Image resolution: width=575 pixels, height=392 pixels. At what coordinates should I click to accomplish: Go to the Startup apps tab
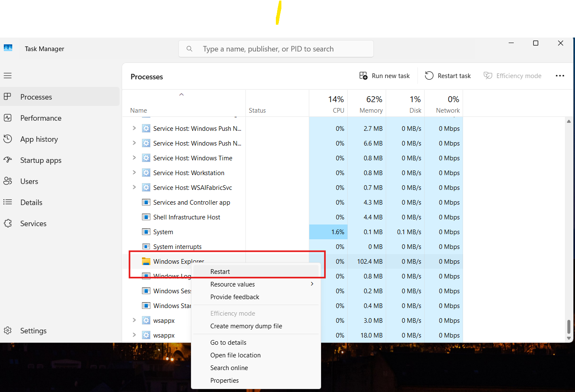[x=60, y=160]
